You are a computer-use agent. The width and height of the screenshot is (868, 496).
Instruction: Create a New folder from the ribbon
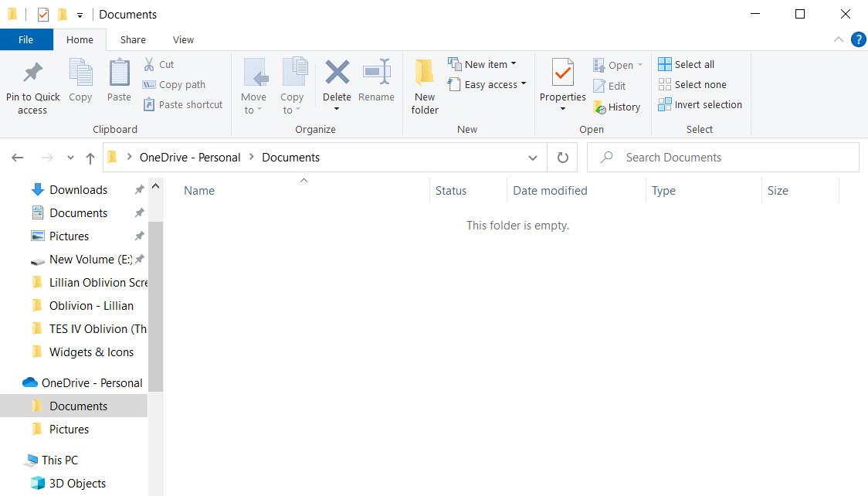(425, 87)
